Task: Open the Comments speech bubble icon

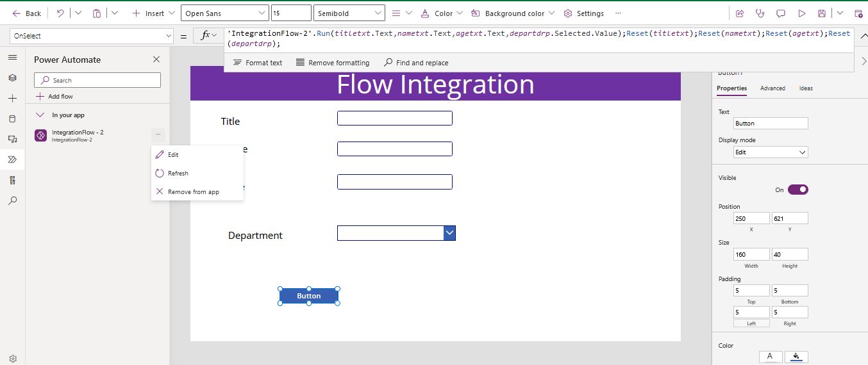Action: point(781,13)
